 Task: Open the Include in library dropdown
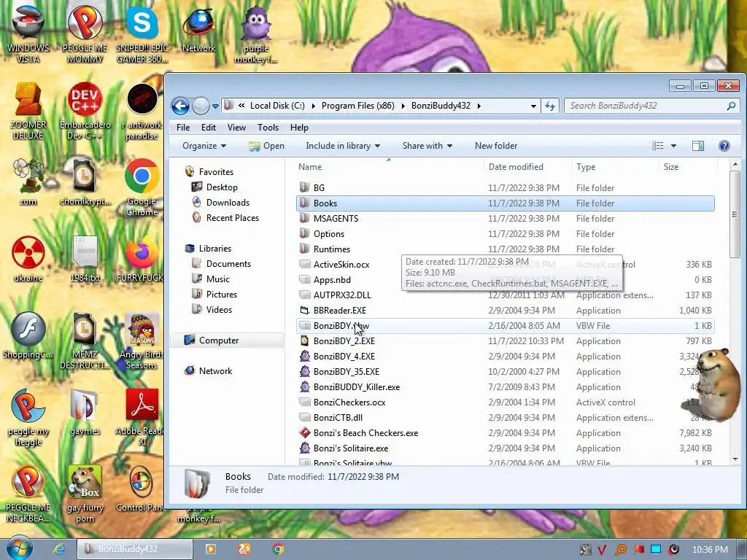(343, 146)
